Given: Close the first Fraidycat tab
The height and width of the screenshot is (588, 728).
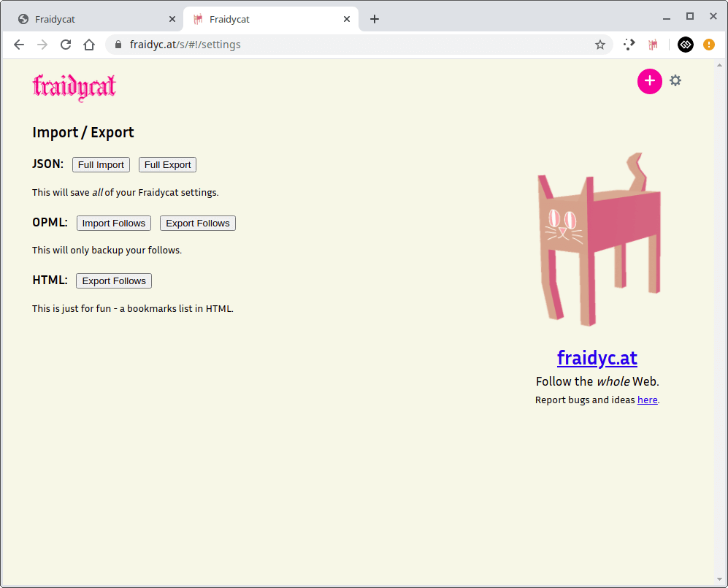Looking at the screenshot, I should point(172,19).
